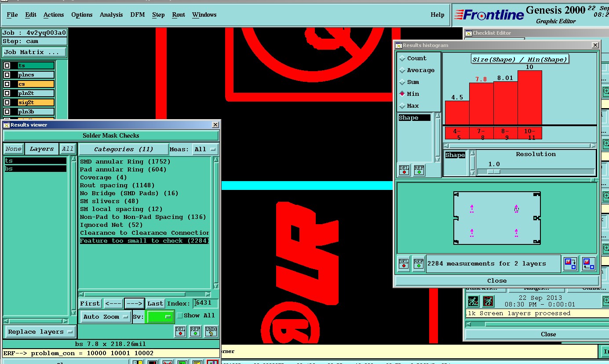Toggle display box for layer cs
Image resolution: width=609 pixels, height=364 pixels.
click(7, 84)
